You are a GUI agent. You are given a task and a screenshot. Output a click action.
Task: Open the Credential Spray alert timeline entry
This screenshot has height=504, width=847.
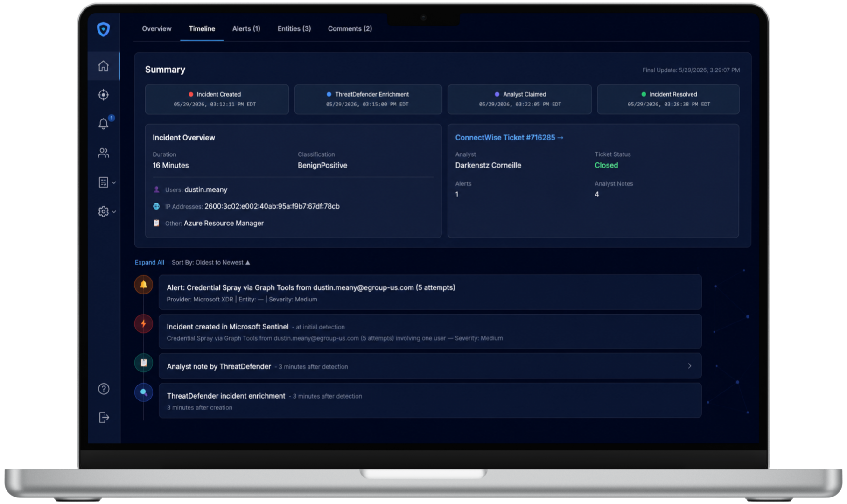430,293
